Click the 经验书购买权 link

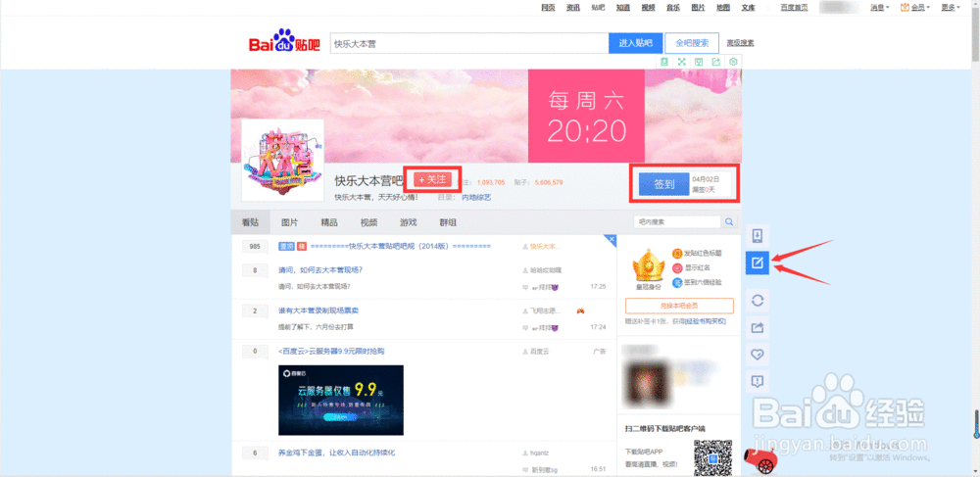(x=705, y=321)
